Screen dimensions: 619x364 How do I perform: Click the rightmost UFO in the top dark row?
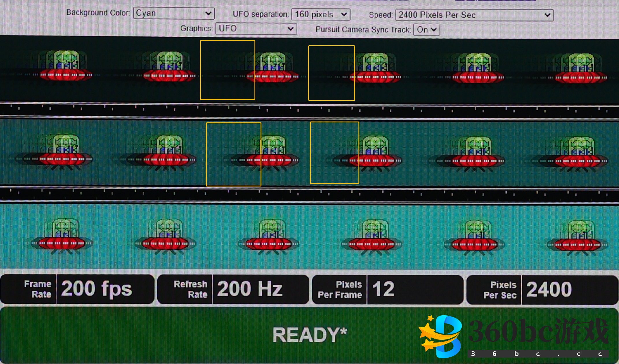click(x=581, y=69)
